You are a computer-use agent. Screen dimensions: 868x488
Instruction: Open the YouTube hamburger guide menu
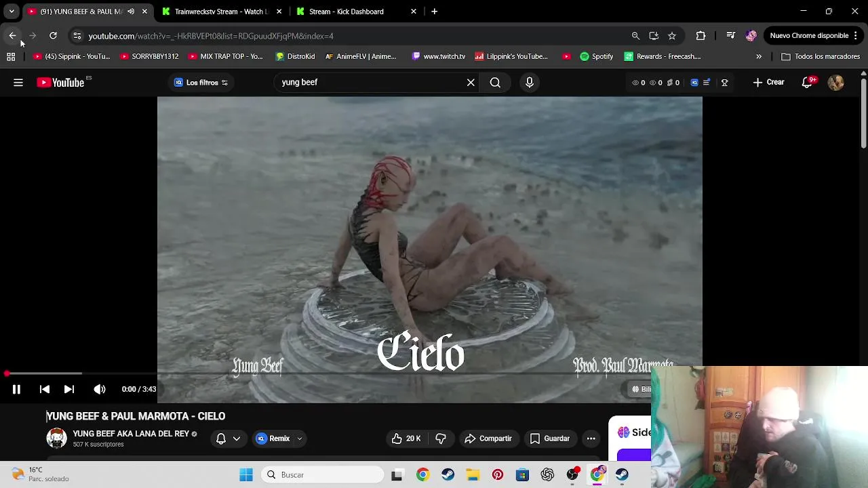[x=18, y=83]
